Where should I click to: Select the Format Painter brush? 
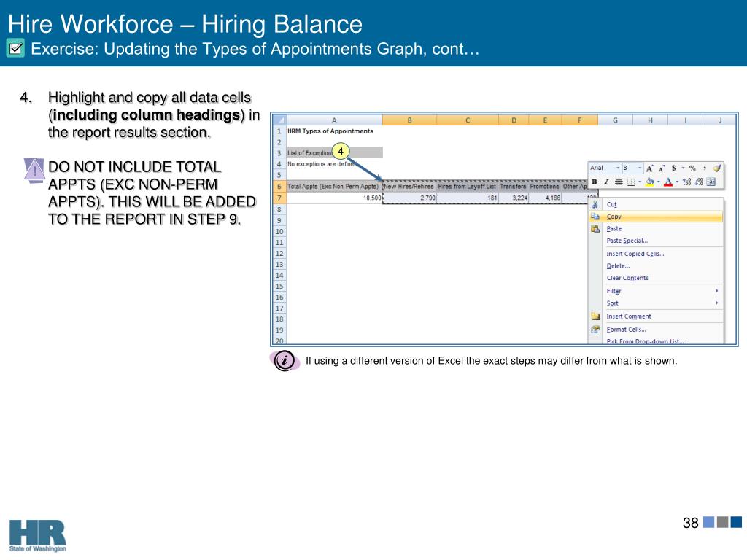pos(716,168)
